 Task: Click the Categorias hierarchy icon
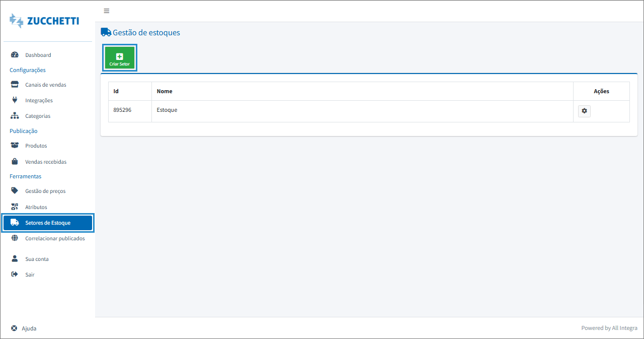tap(15, 116)
